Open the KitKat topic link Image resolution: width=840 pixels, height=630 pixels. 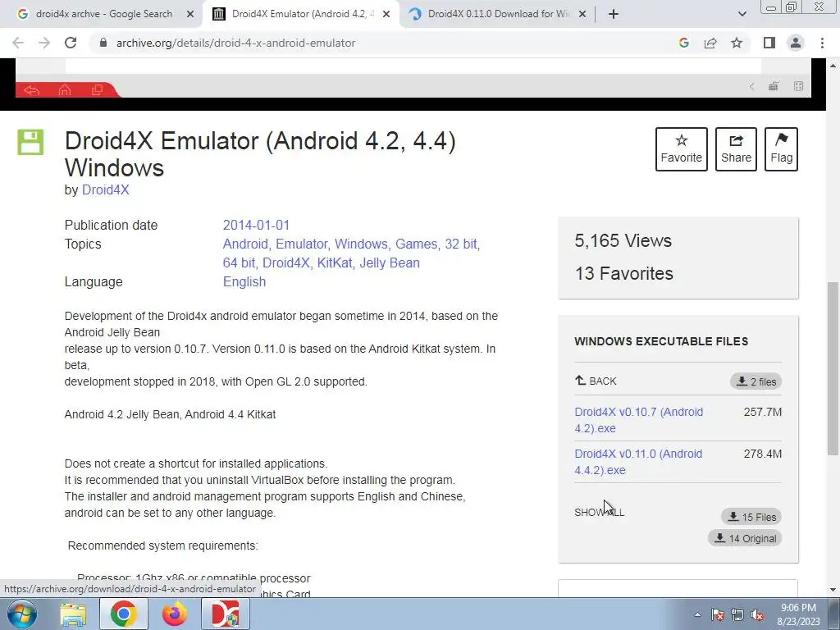point(335,263)
